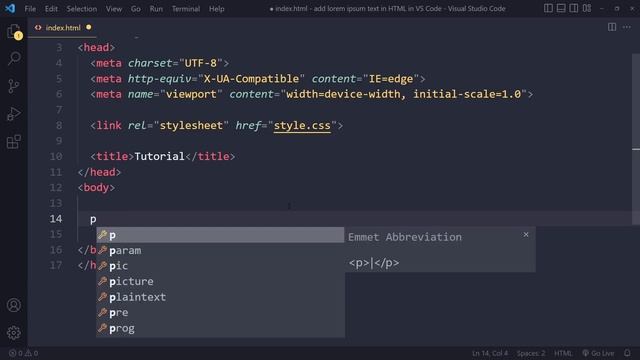Click line number 10 in gutter
Screen dimensions: 640x360
coord(56,156)
